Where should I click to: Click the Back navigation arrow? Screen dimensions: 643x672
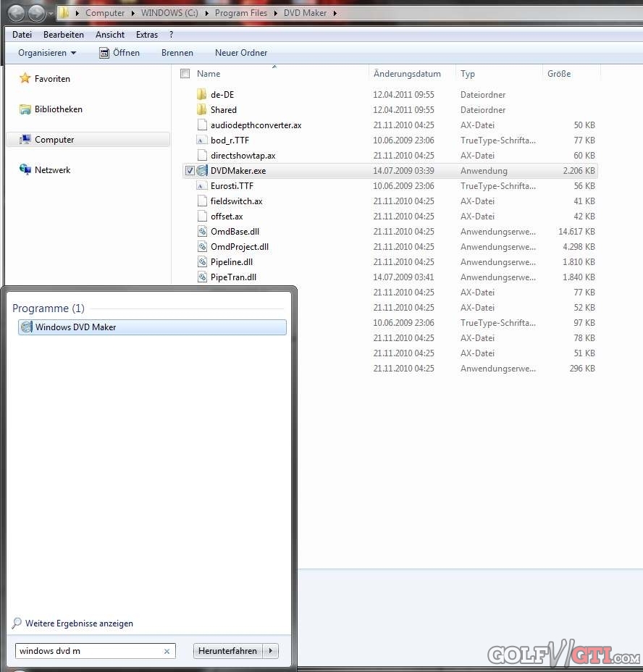click(16, 13)
